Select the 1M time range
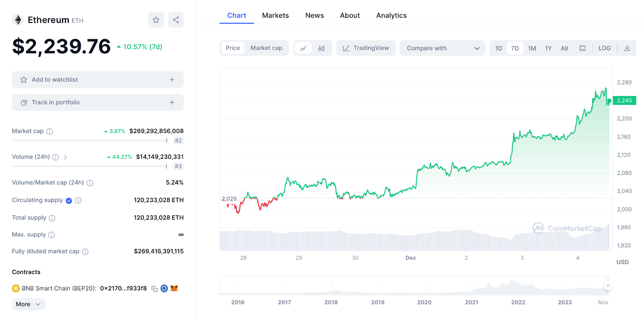644x320 pixels. (x=532, y=48)
